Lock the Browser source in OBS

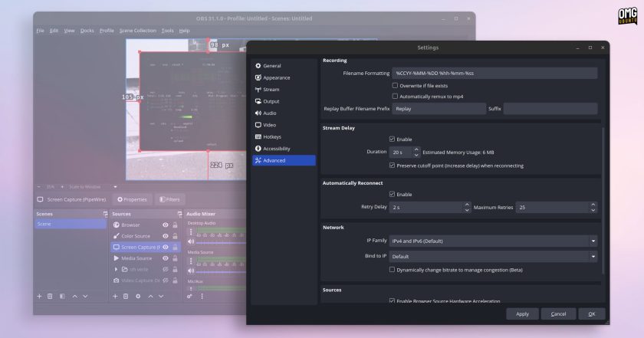pyautogui.click(x=175, y=225)
